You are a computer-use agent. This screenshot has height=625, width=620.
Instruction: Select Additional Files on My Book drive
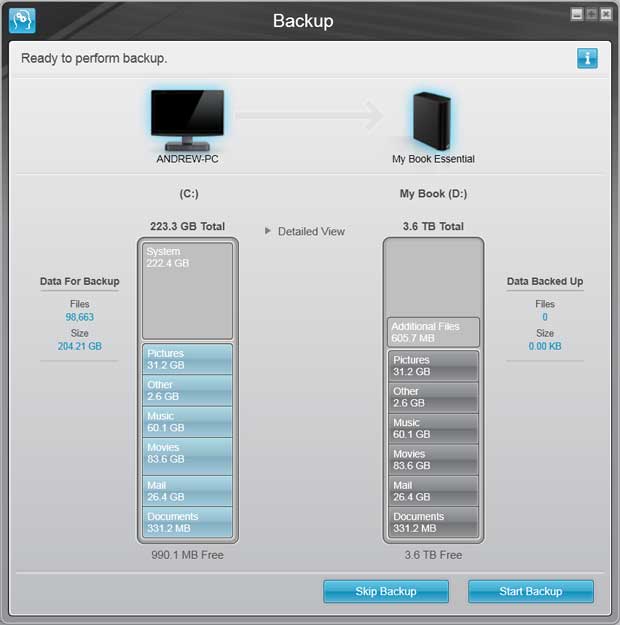433,332
